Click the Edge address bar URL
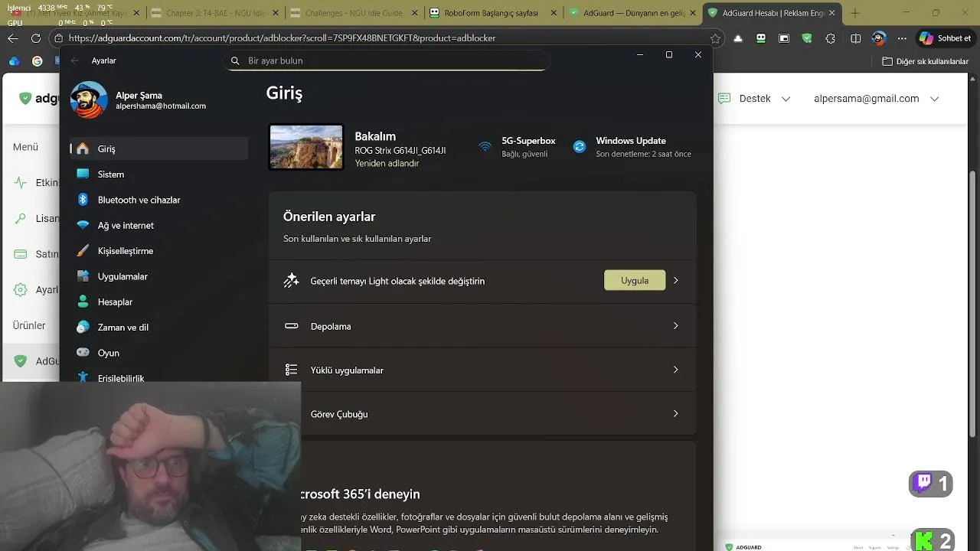Image resolution: width=980 pixels, height=551 pixels. (x=282, y=38)
